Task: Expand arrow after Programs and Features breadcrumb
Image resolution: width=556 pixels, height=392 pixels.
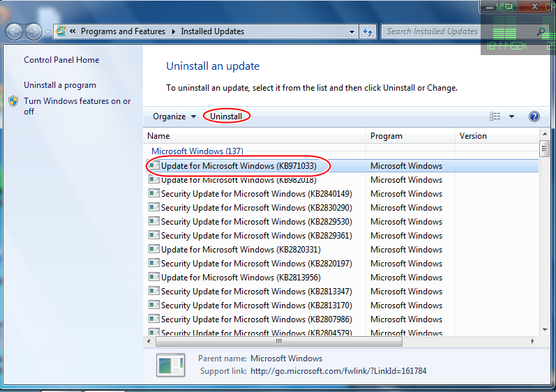Action: [x=174, y=31]
